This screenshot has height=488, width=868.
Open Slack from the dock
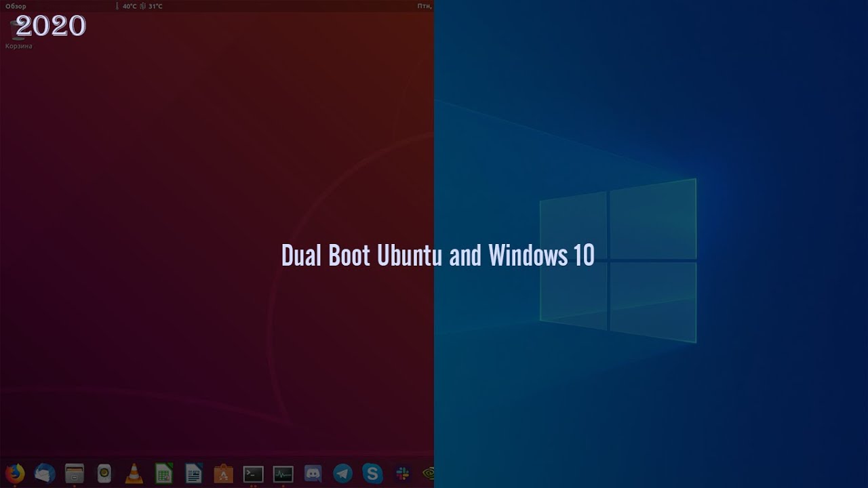(x=403, y=473)
